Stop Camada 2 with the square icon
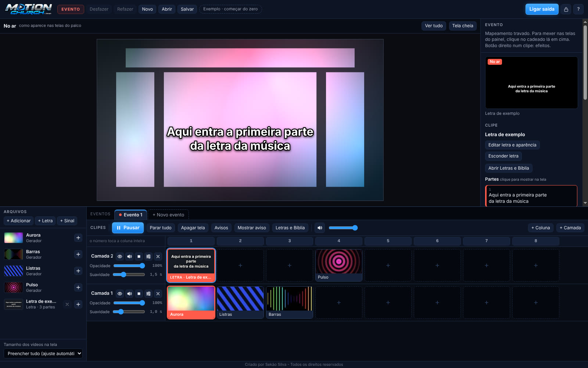The height and width of the screenshot is (368, 588). tap(139, 256)
